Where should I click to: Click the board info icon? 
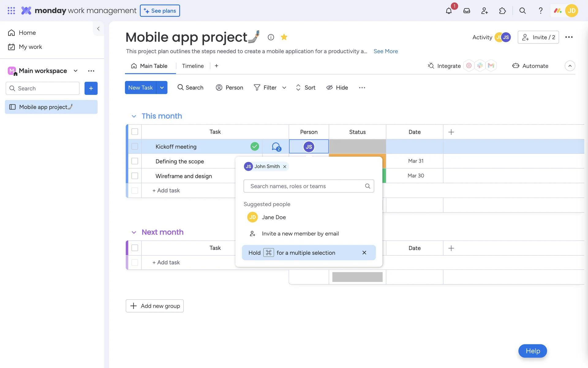(x=271, y=37)
